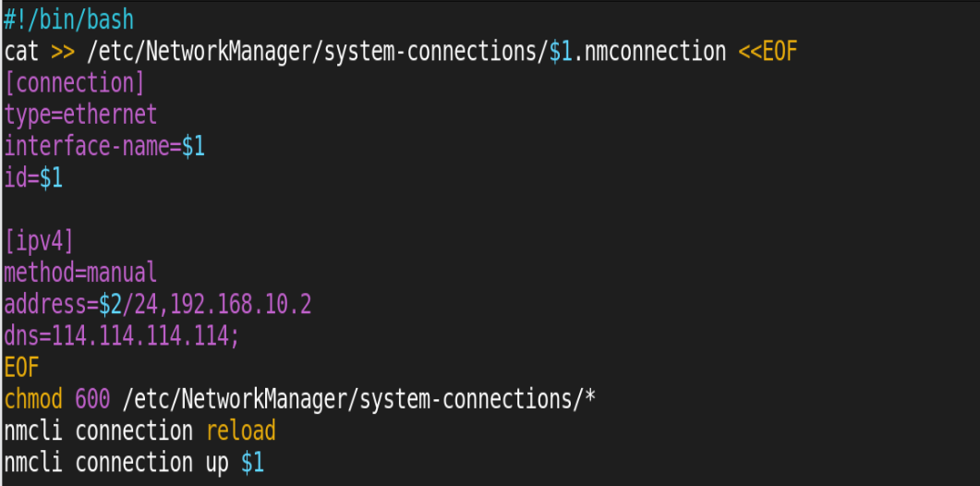The image size is (980, 486).
Task: Click the $2 variable in address line
Action: pyautogui.click(x=110, y=305)
